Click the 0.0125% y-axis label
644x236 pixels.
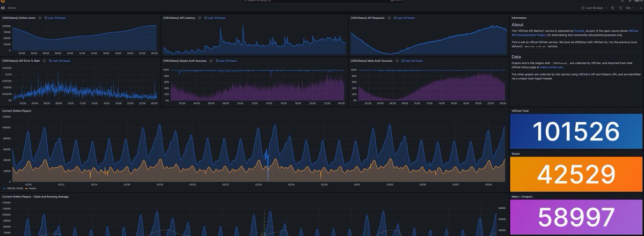point(6,68)
